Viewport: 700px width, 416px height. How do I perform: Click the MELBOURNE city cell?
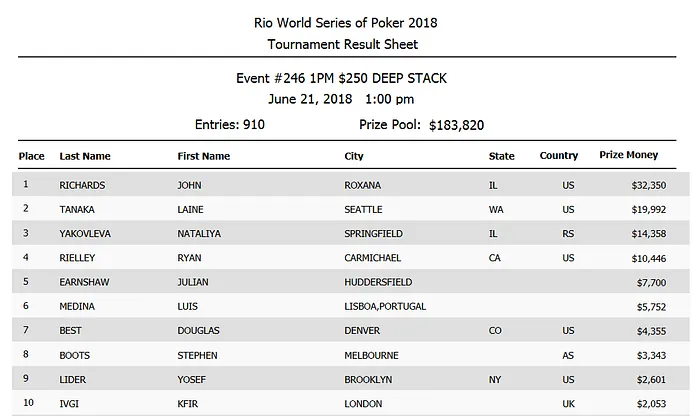(372, 355)
